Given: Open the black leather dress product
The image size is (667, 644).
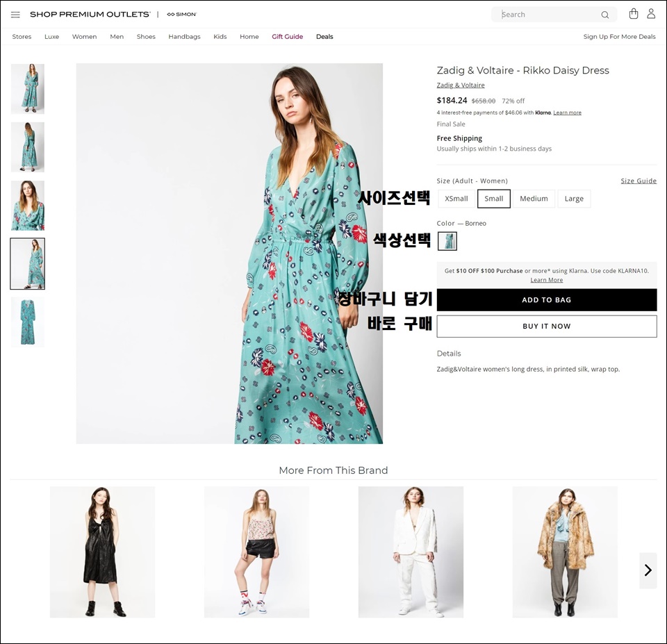Looking at the screenshot, I should 103,552.
